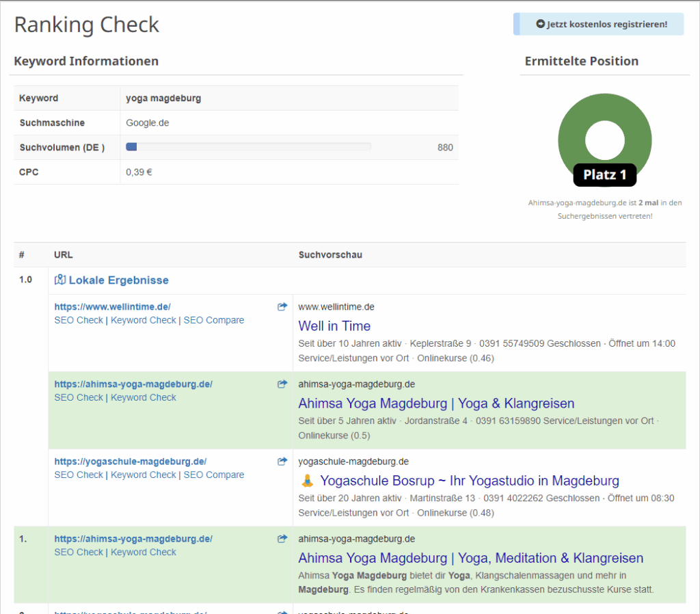
Task: Click the Ranking Check page title
Action: click(x=87, y=25)
